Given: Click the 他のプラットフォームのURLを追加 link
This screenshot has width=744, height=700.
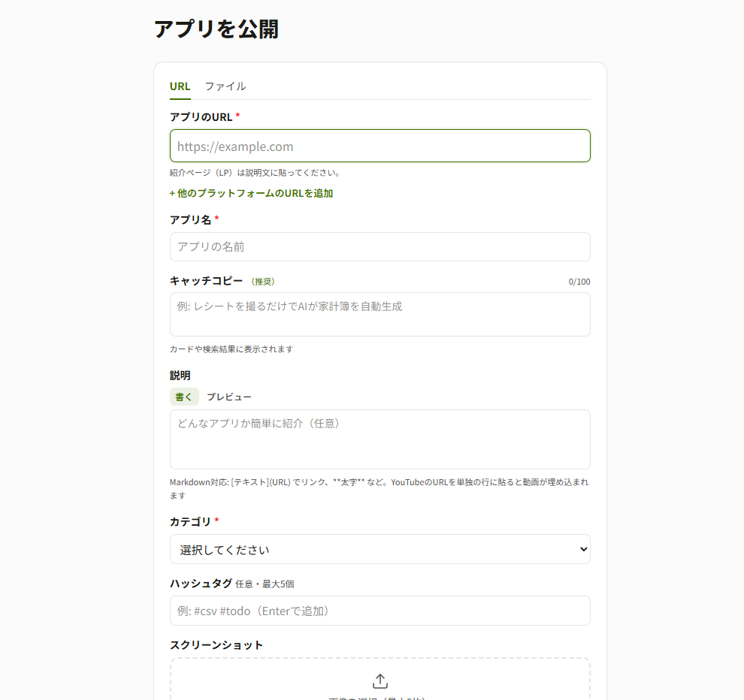Looking at the screenshot, I should click(x=252, y=194).
